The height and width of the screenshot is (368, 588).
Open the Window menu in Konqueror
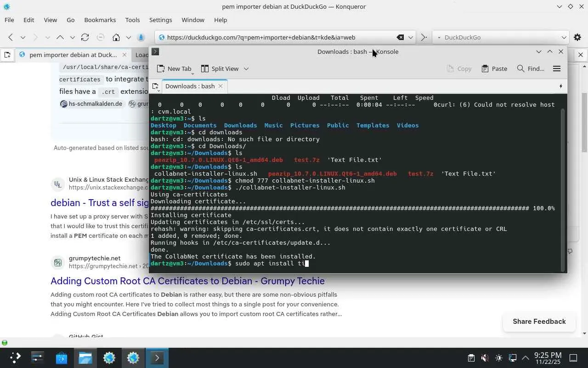(193, 20)
